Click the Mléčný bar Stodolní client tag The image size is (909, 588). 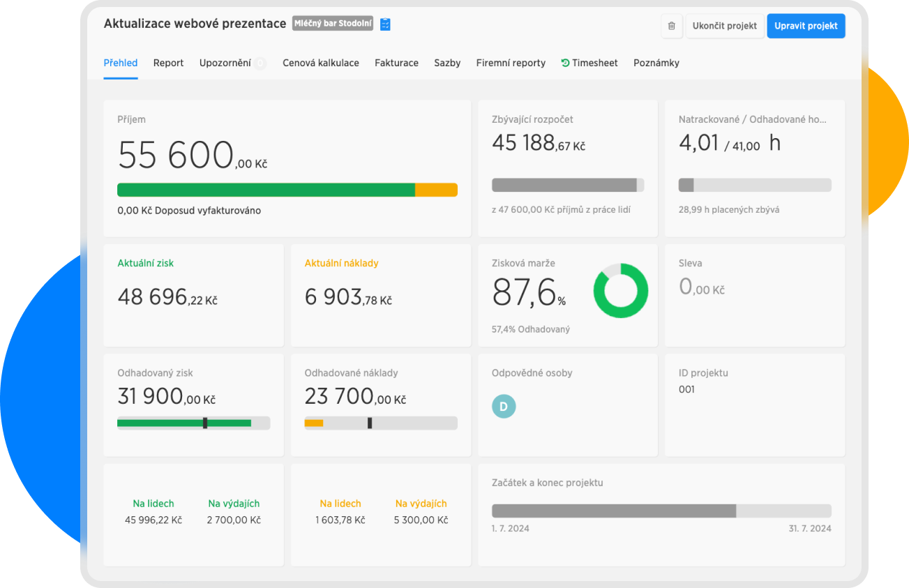point(333,24)
